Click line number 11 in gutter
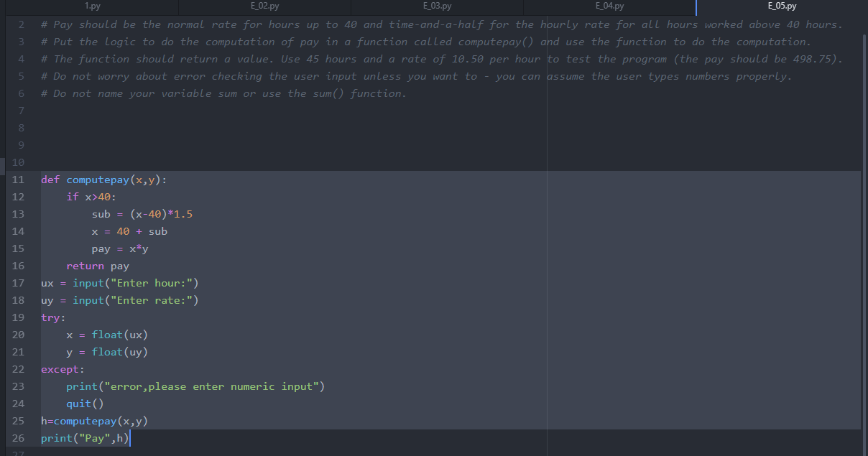The image size is (868, 456). [18, 180]
